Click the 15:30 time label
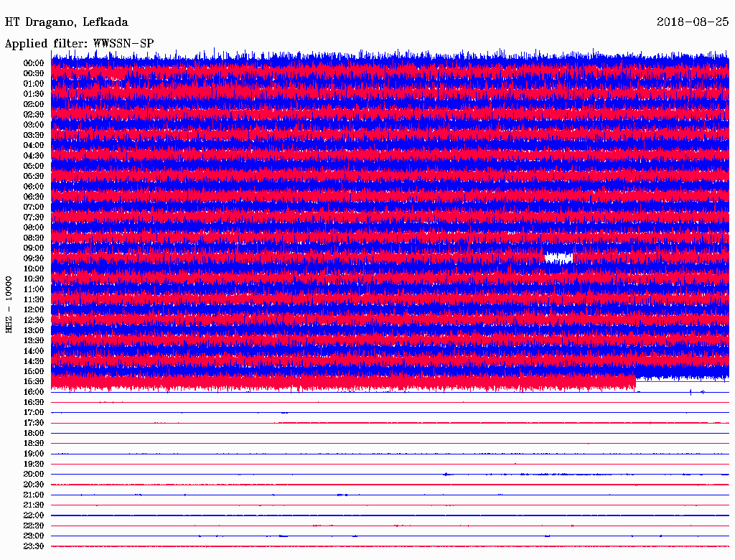This screenshot has width=735, height=560. coord(34,382)
